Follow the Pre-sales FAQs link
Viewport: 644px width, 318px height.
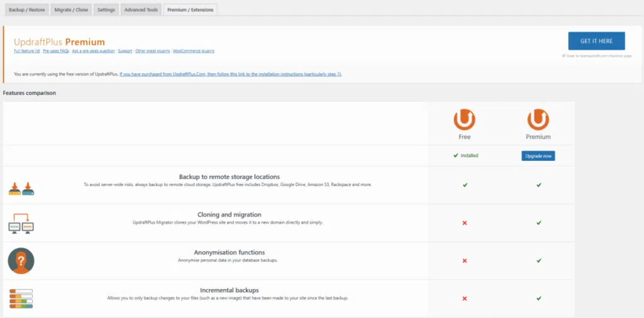click(56, 50)
